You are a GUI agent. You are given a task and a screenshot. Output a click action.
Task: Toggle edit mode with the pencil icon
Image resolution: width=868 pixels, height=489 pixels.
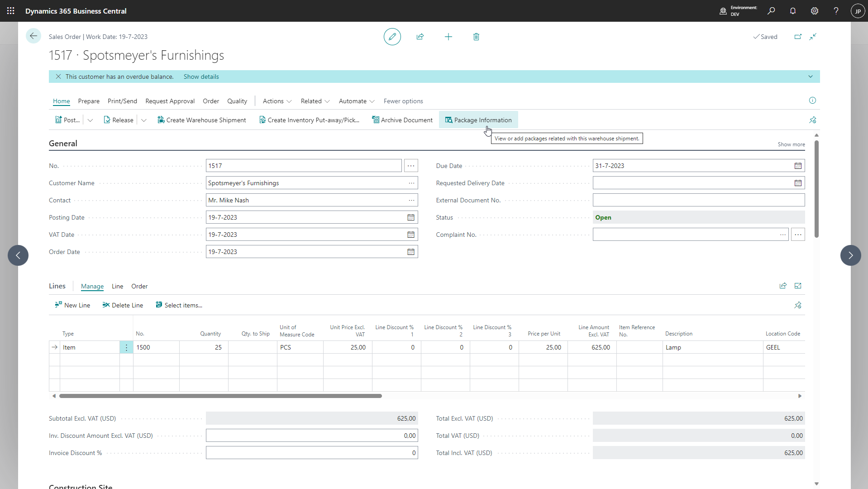tap(392, 37)
